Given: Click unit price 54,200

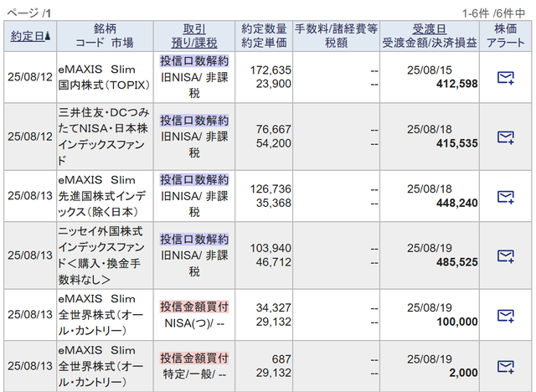Looking at the screenshot, I should tap(274, 143).
